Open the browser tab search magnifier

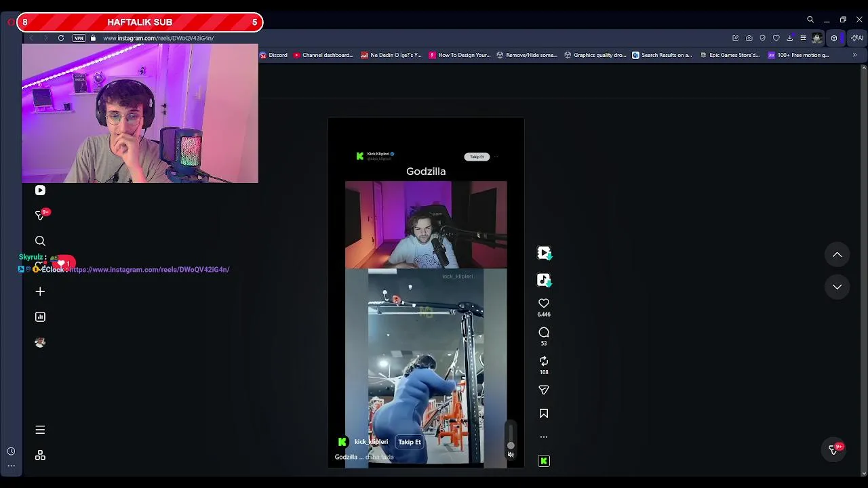pyautogui.click(x=810, y=20)
